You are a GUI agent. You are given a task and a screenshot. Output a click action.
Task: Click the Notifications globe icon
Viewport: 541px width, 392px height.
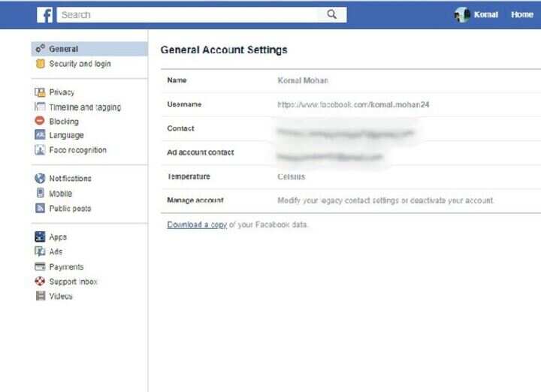(x=40, y=178)
